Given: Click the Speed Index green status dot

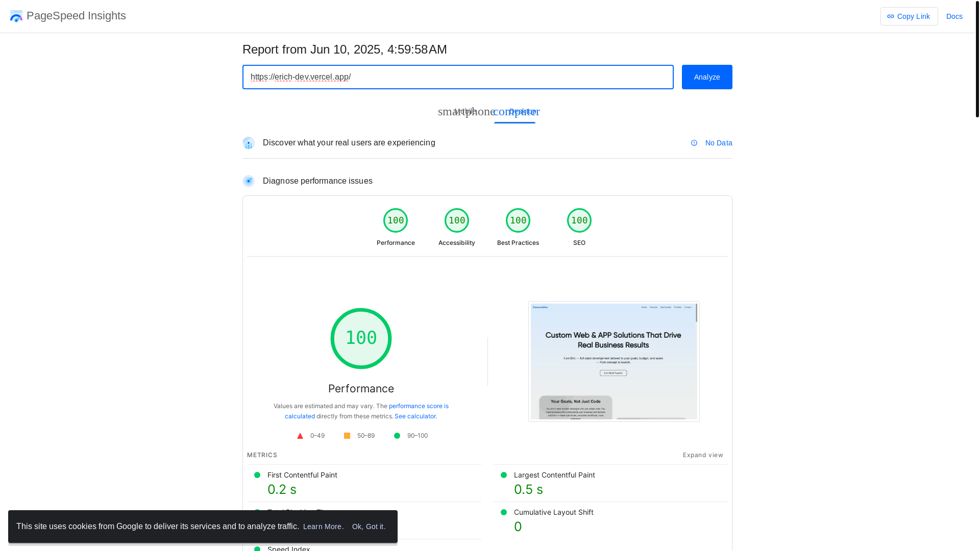Looking at the screenshot, I should [257, 549].
